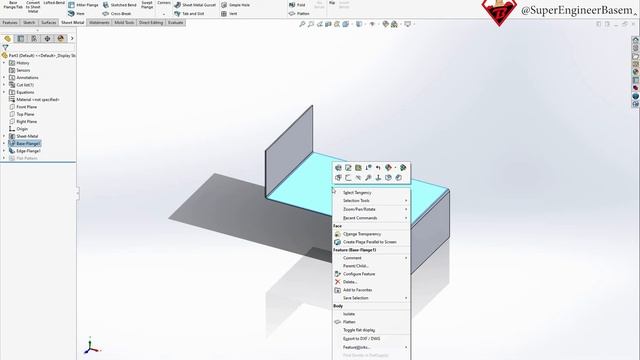Select Miter Flange in ribbon
640x360 pixels.
click(83, 5)
